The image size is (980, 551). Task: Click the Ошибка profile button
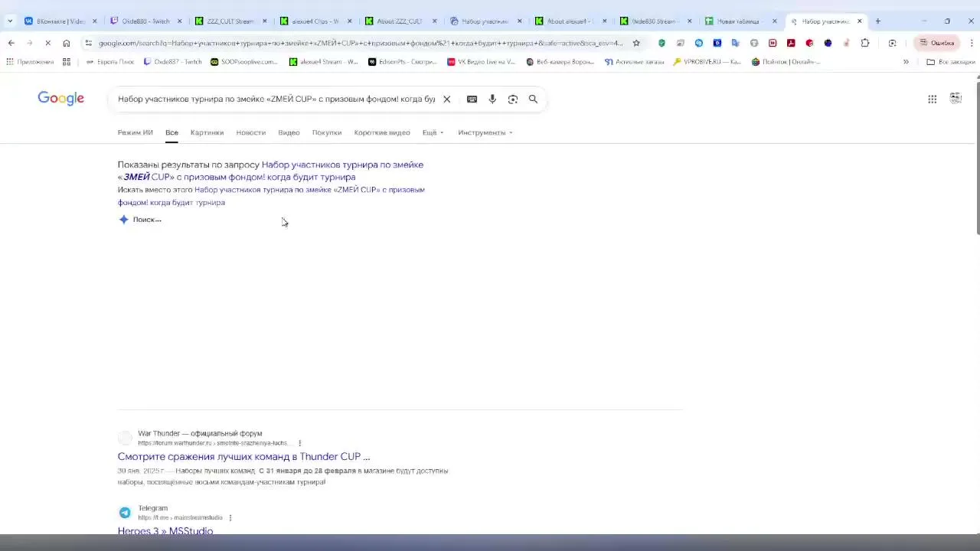[x=936, y=43]
